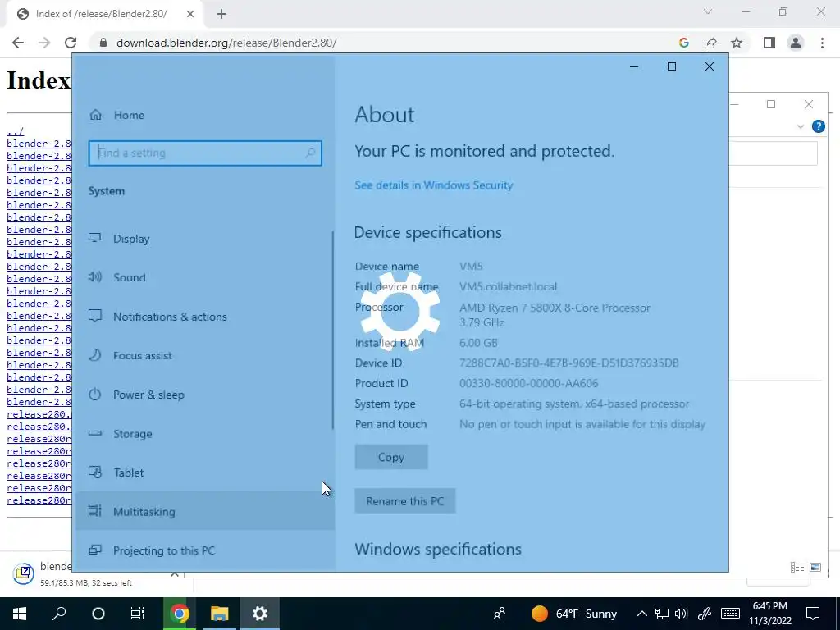Click the Copy device specifications button

pyautogui.click(x=391, y=457)
